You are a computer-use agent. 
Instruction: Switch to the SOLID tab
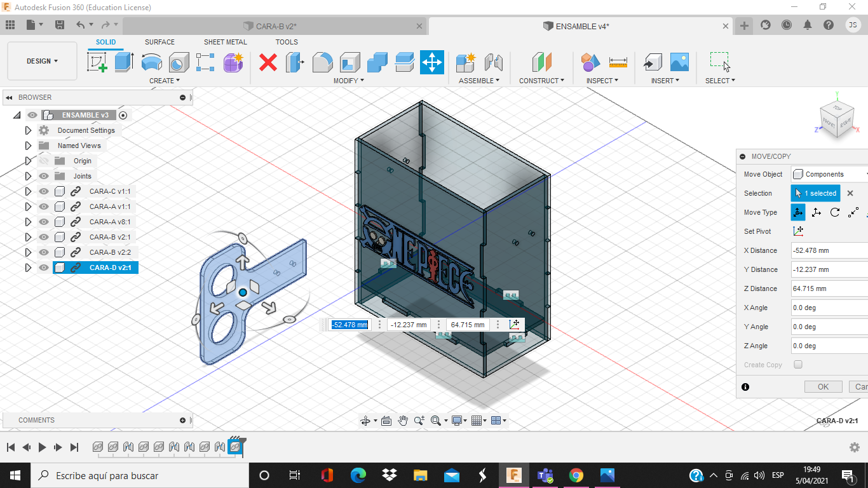[106, 42]
